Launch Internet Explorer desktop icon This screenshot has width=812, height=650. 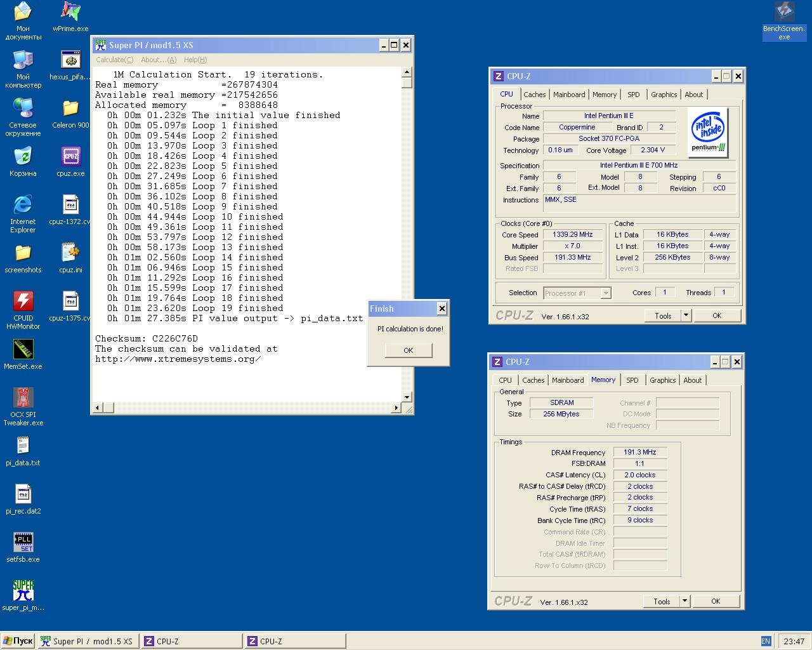(x=23, y=214)
